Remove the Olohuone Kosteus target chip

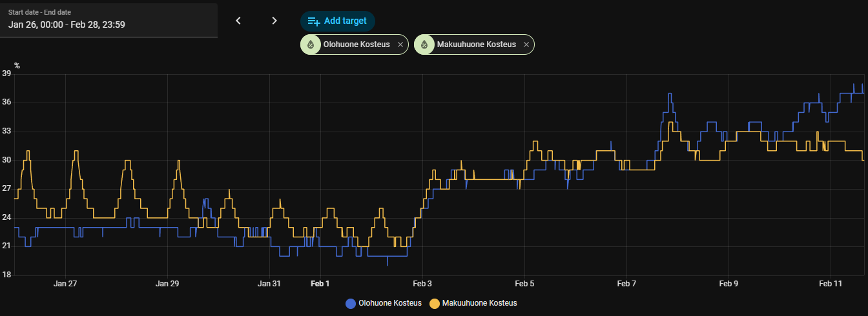tap(400, 44)
